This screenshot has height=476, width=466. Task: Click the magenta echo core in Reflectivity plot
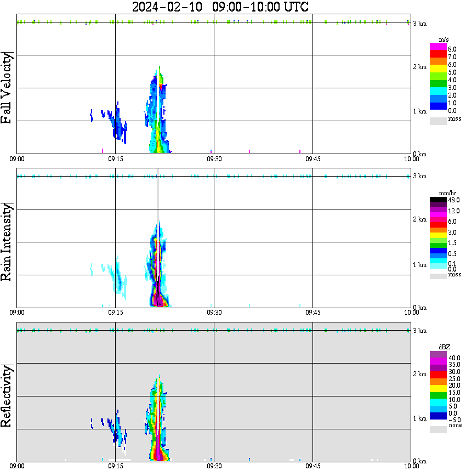point(158,449)
